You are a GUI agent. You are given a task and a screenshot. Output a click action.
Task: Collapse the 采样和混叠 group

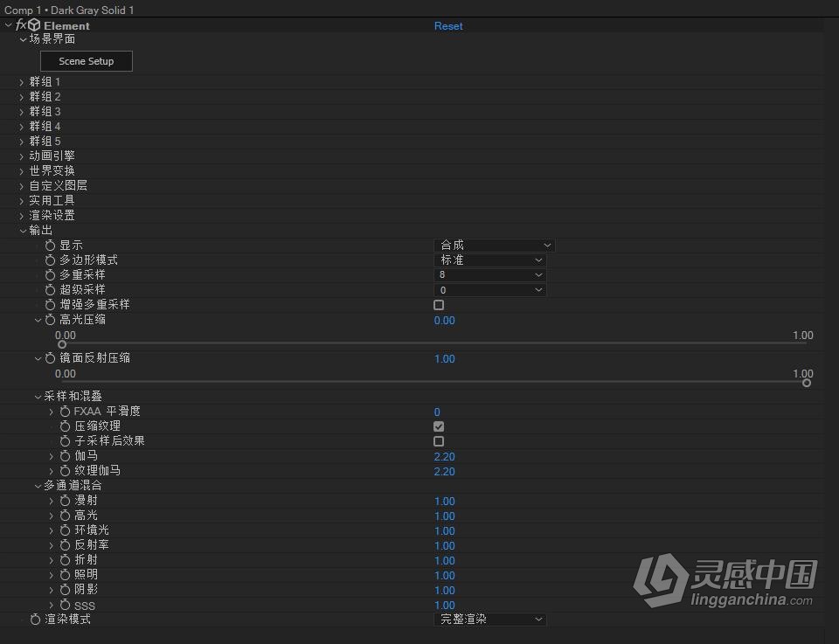click(x=38, y=397)
